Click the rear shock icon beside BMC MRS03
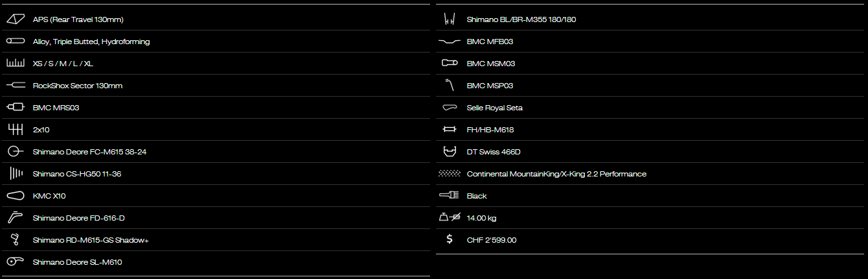868x279 pixels. pyautogui.click(x=15, y=108)
